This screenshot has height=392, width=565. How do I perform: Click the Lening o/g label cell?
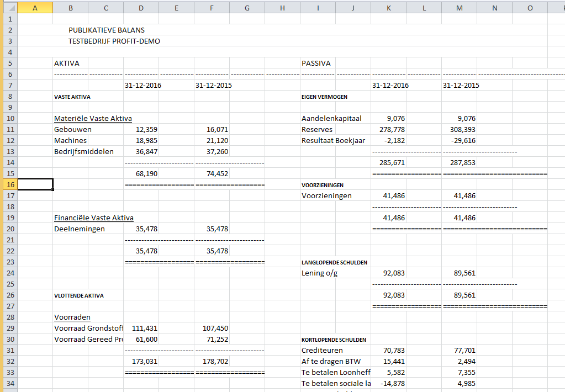point(319,273)
